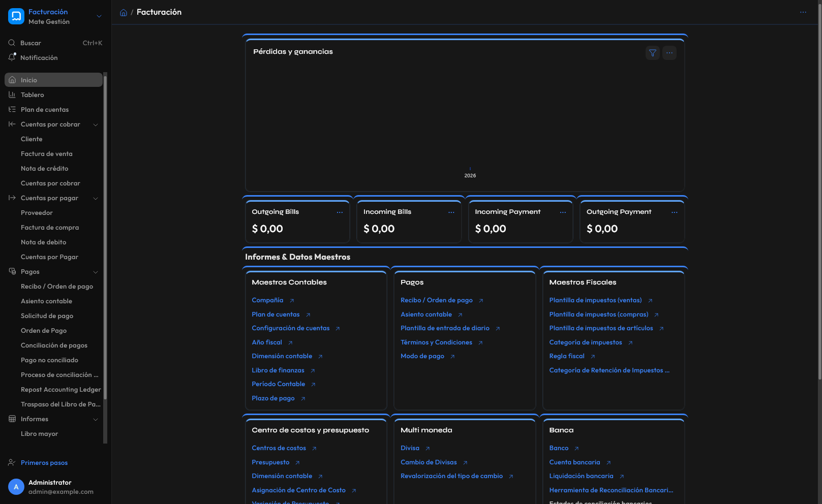822x504 pixels.
Task: Open Centros de costos link
Action: [x=279, y=448]
